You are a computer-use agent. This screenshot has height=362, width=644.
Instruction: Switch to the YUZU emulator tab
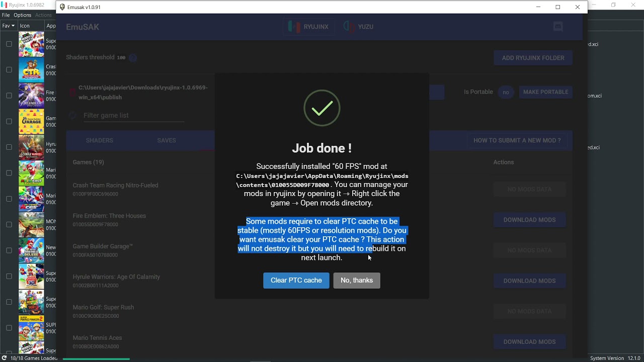click(x=359, y=27)
